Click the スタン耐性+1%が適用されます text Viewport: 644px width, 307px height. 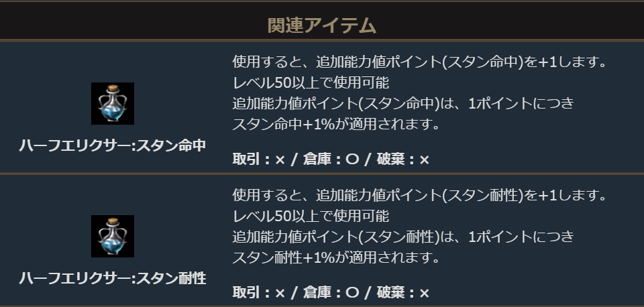[x=335, y=257]
